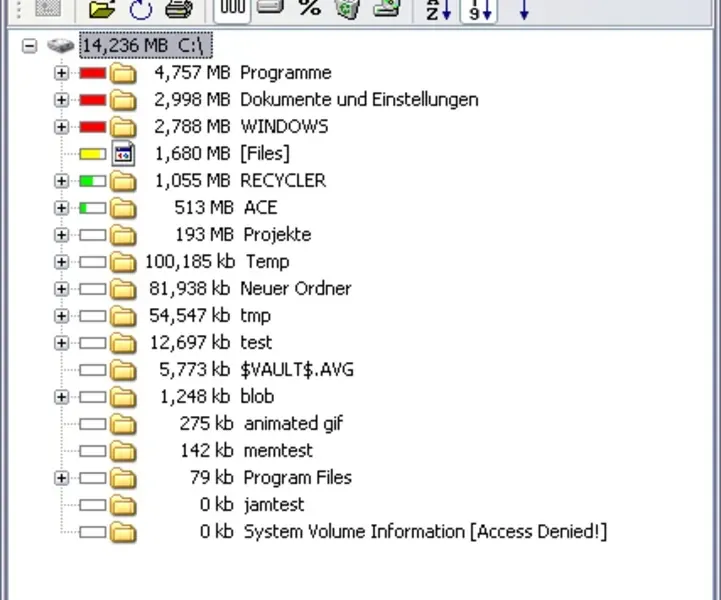Select the '81,938 kb Neuer Ordner' row text

tap(250, 289)
